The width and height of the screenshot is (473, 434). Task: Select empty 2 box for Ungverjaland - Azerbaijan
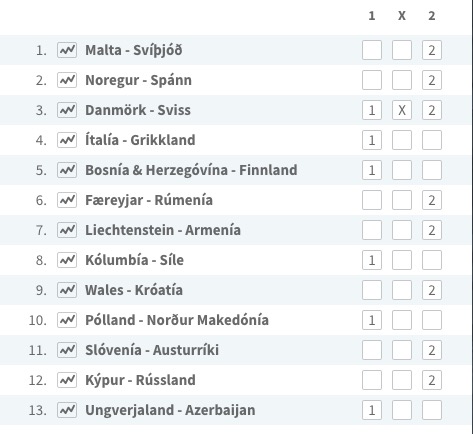pos(432,410)
